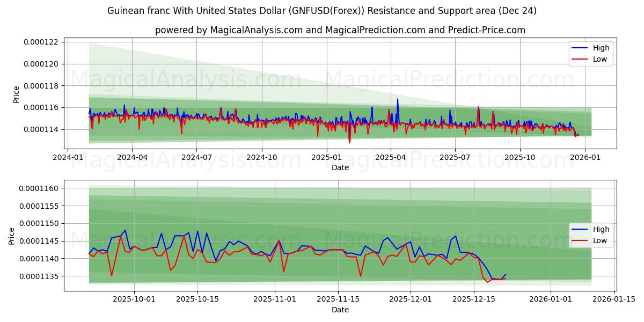Click the Date axis label on the bottom chart

pyautogui.click(x=340, y=309)
